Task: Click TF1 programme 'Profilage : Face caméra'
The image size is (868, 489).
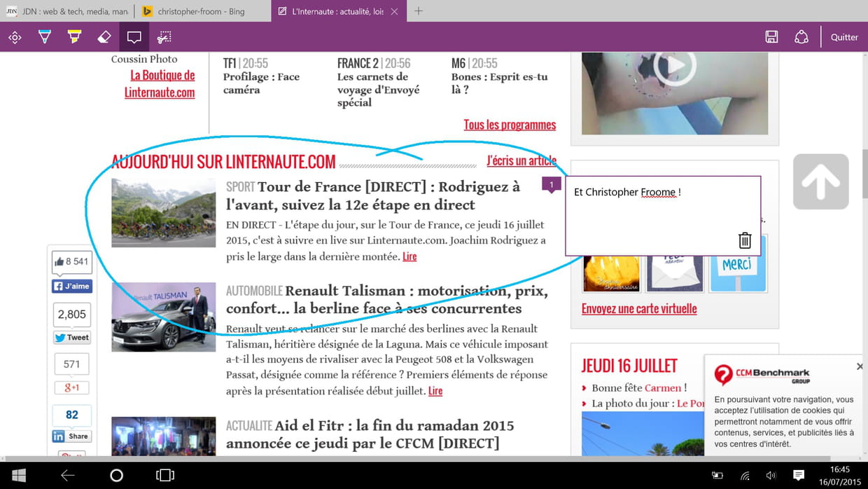Action: (x=261, y=83)
